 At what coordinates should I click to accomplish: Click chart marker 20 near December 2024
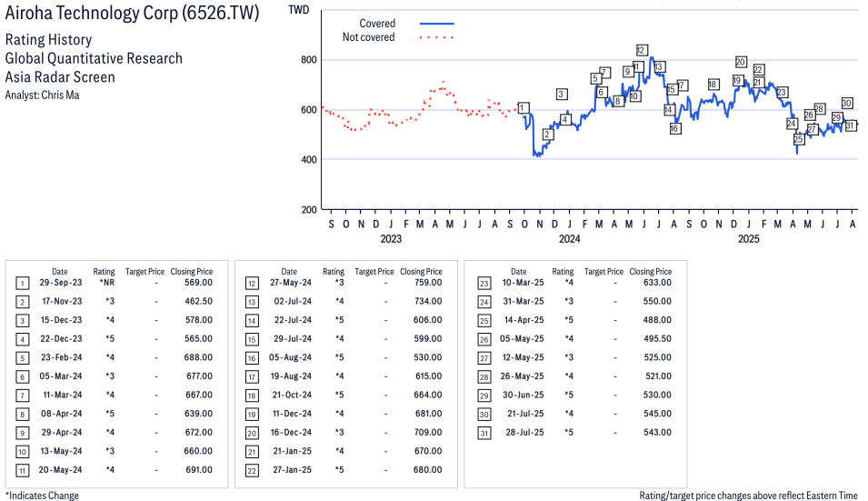pos(741,62)
